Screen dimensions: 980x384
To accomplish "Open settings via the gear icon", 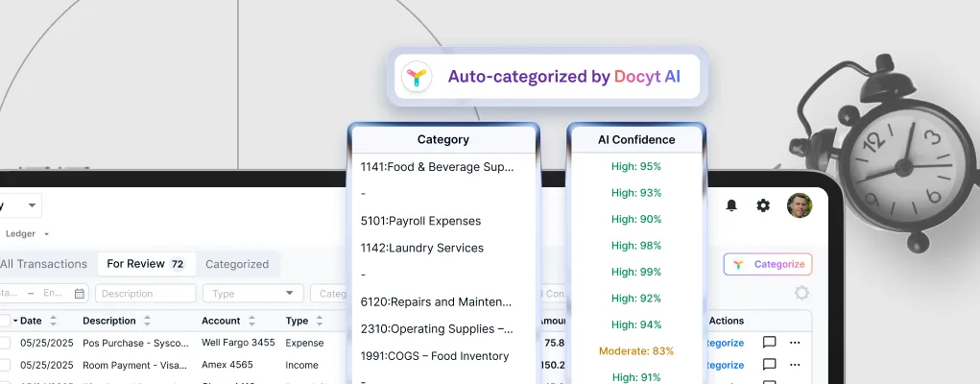I will pos(763,205).
